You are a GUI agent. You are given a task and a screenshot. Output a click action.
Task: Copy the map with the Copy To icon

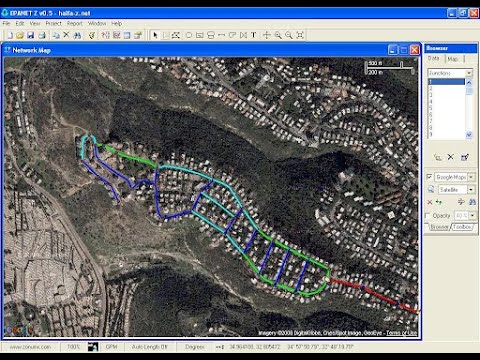(56, 35)
